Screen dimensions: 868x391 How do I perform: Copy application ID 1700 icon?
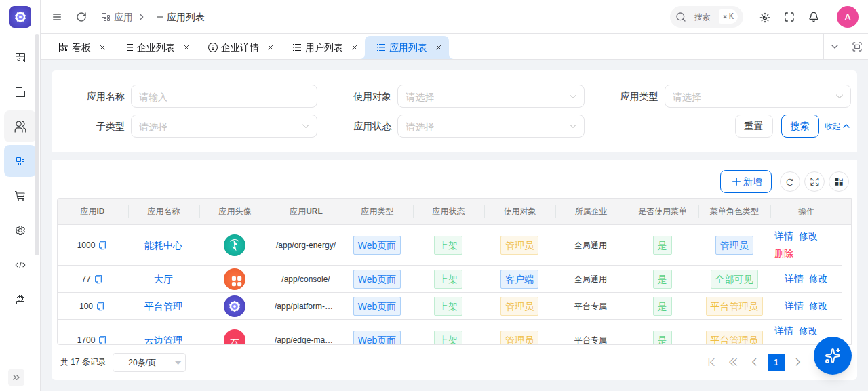click(x=103, y=340)
